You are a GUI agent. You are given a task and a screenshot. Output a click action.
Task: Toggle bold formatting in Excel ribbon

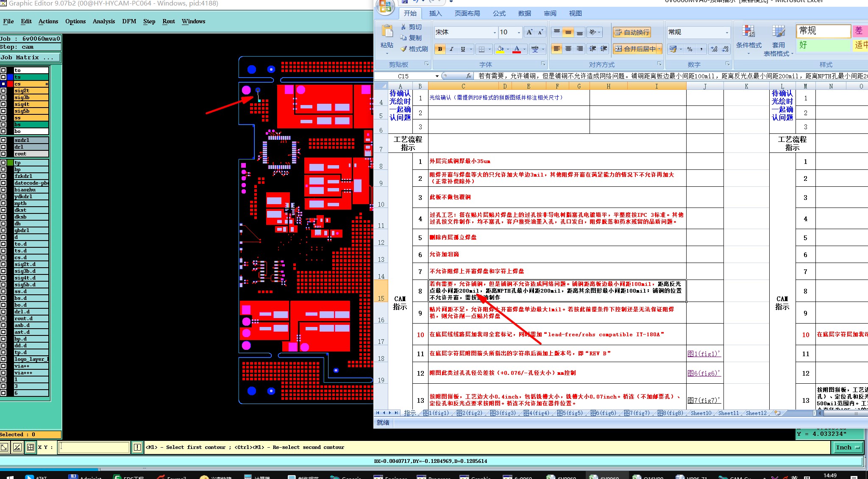point(440,49)
